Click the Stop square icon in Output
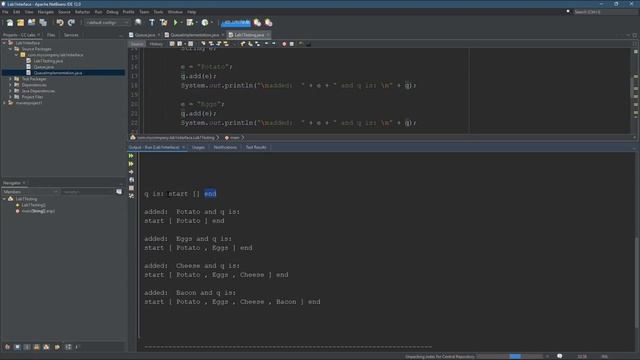The image size is (640, 360). pos(131,188)
